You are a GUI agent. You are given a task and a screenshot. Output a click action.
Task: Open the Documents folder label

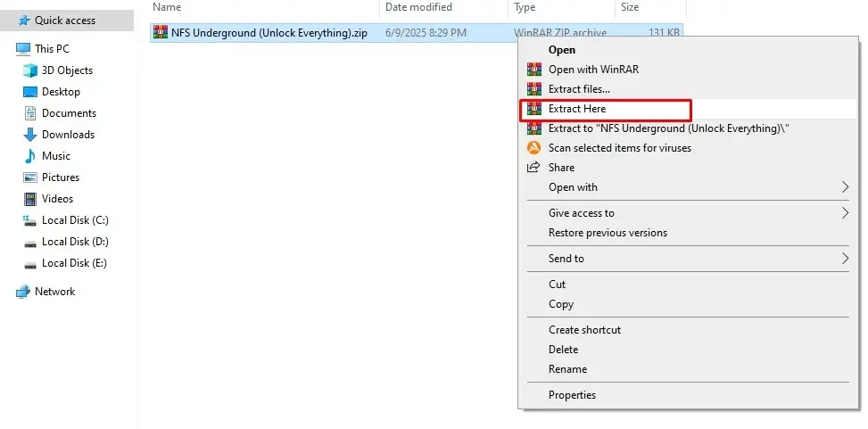coord(70,113)
